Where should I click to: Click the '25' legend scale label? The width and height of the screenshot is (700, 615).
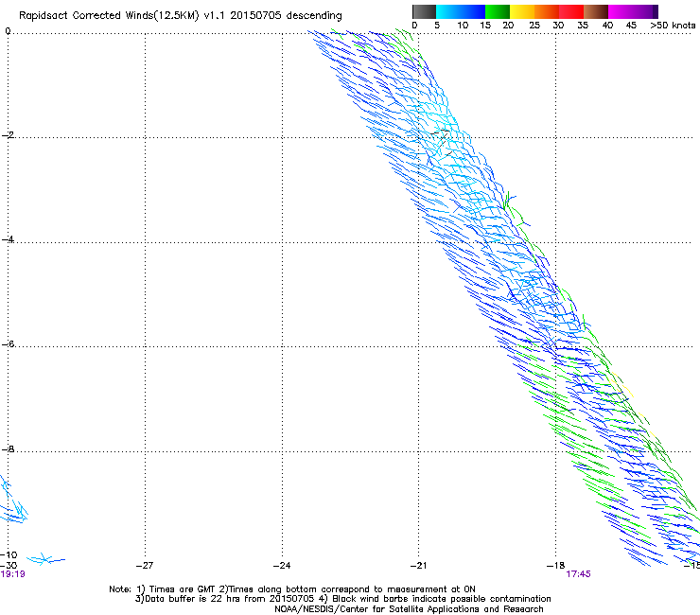tap(534, 26)
